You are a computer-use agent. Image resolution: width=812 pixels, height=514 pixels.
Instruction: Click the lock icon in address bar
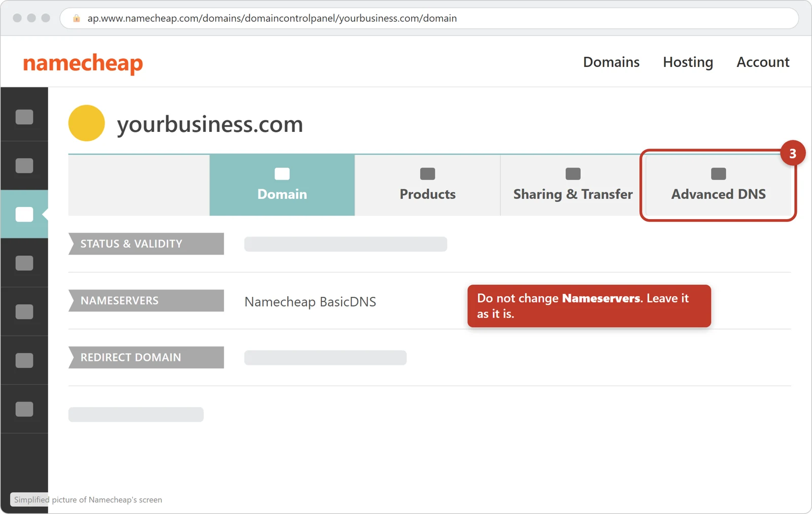77,18
